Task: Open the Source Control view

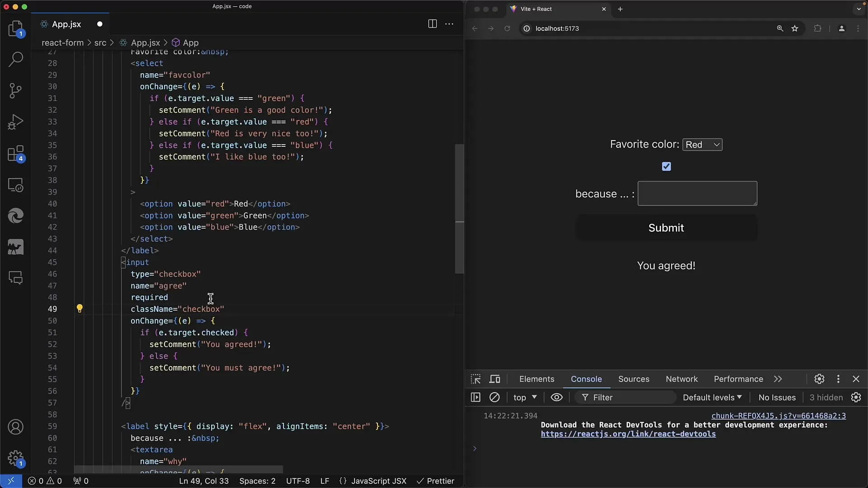Action: (16, 90)
